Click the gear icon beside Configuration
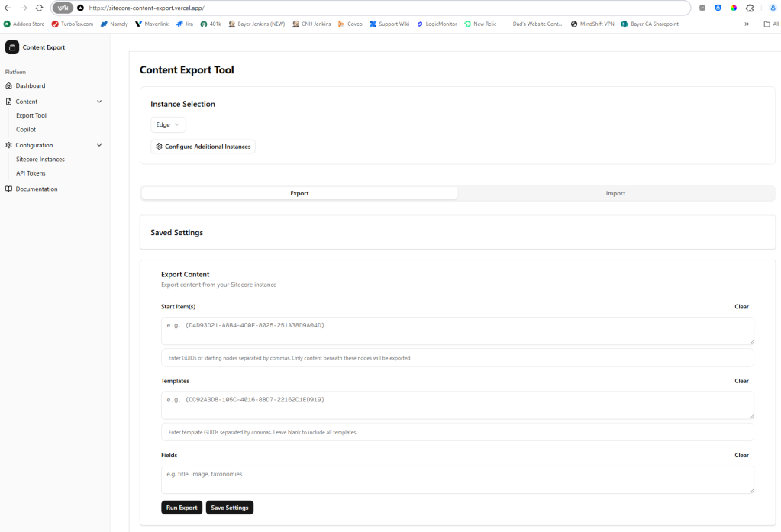 coord(8,144)
